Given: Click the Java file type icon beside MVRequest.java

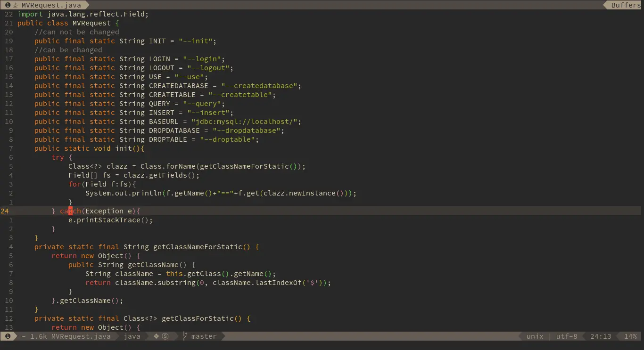Looking at the screenshot, I should click(x=16, y=5).
